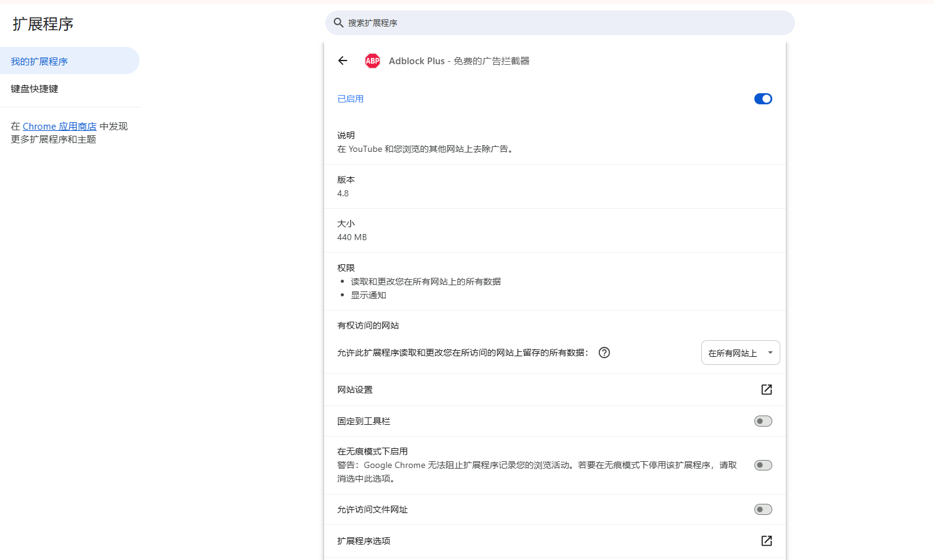Screen dimensions: 934x560
Task: Open 网站设置 external link icon
Action: (x=766, y=390)
